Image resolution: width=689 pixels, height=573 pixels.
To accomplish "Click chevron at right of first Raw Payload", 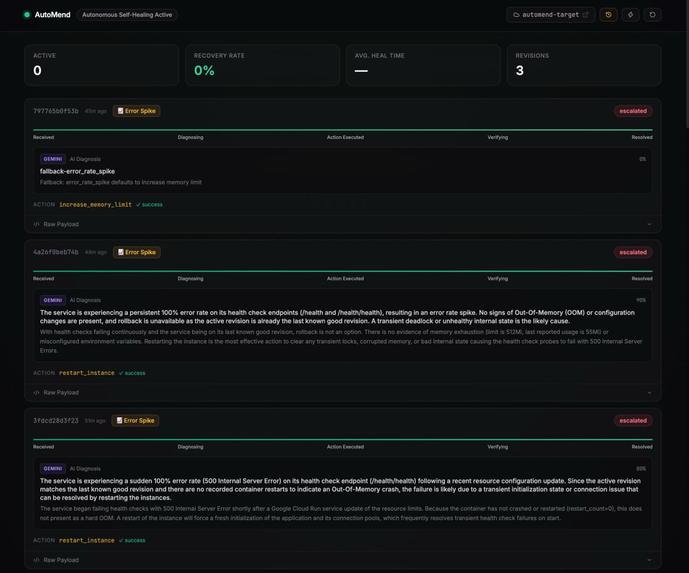I will coord(649,224).
